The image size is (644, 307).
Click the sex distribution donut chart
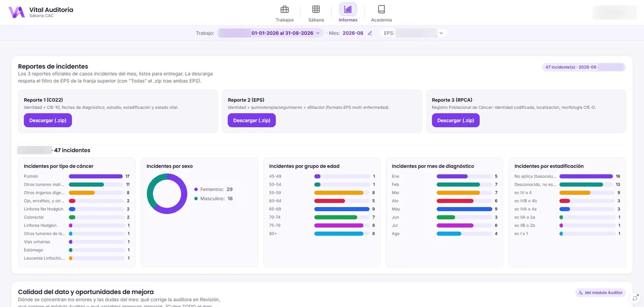tap(167, 194)
